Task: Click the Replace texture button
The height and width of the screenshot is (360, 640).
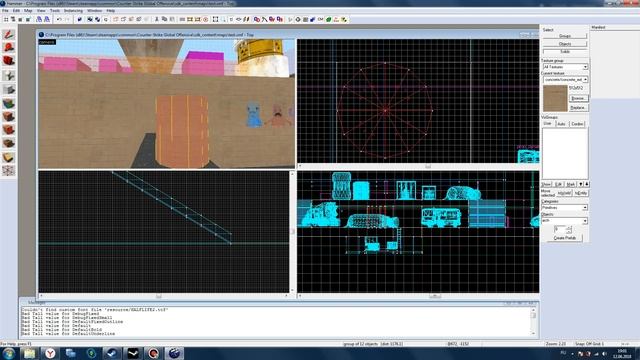Action: tap(578, 108)
